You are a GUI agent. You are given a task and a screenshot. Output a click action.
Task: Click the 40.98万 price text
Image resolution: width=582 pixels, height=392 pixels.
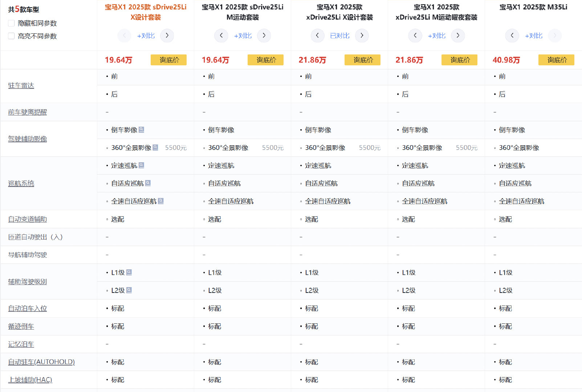pos(506,60)
